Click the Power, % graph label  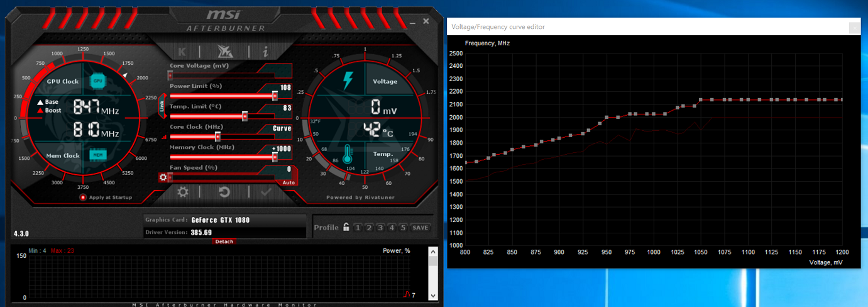click(397, 250)
